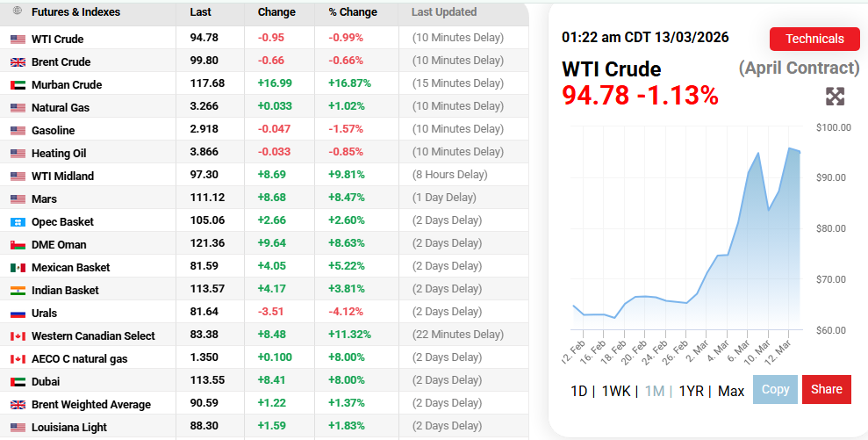Open the Brent Crude row link
The height and width of the screenshot is (440, 868).
point(61,62)
